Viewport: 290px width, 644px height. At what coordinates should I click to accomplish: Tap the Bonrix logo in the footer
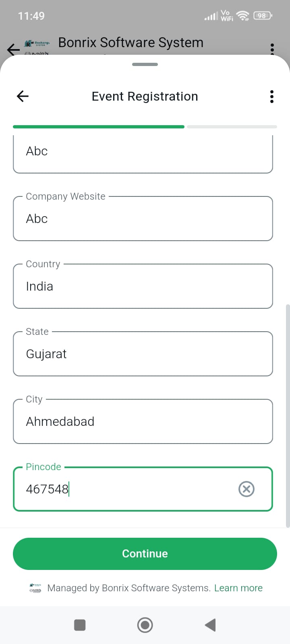pos(35,588)
